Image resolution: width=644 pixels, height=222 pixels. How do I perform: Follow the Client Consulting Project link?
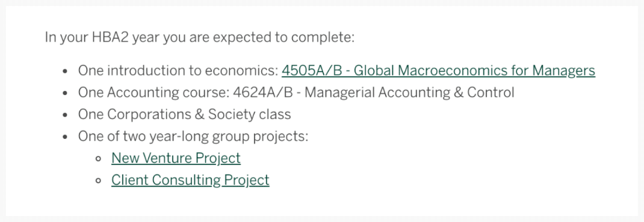(190, 180)
